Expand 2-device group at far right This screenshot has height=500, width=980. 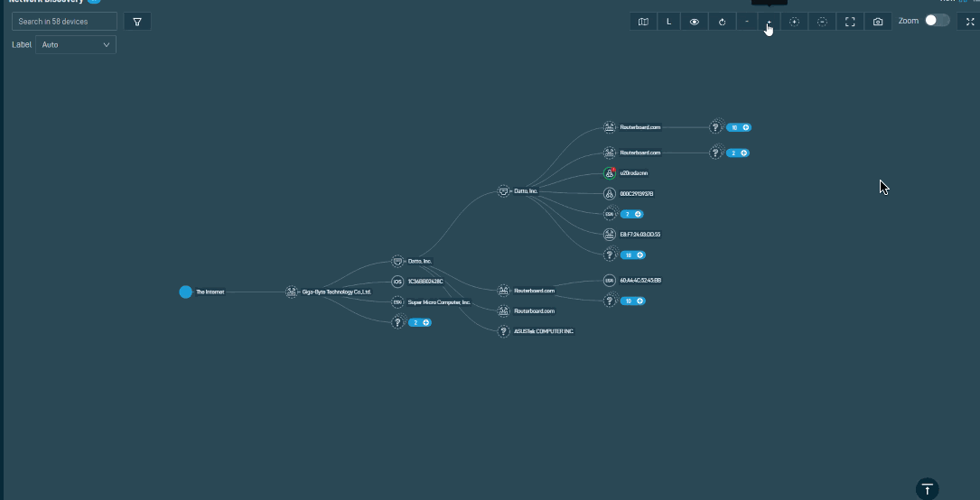point(738,153)
